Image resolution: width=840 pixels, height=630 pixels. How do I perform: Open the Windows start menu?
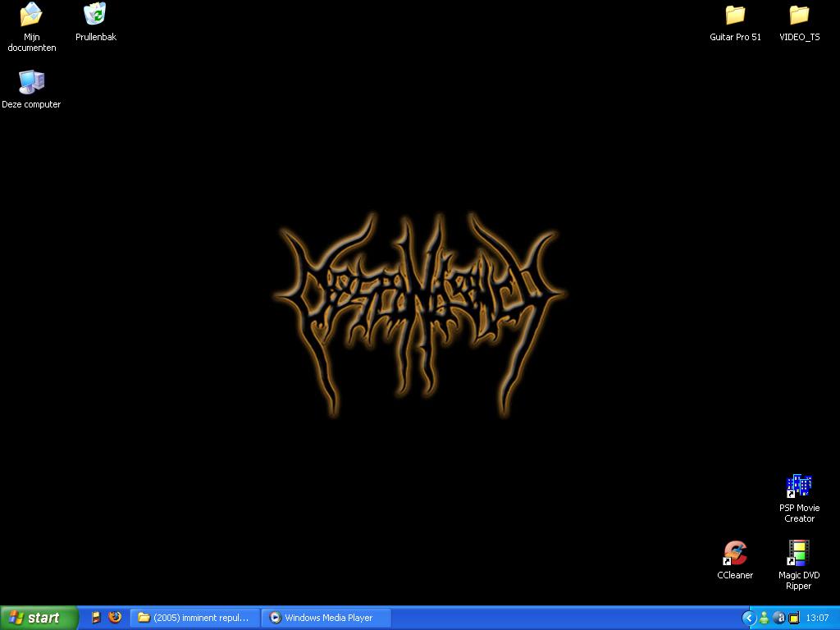click(39, 618)
